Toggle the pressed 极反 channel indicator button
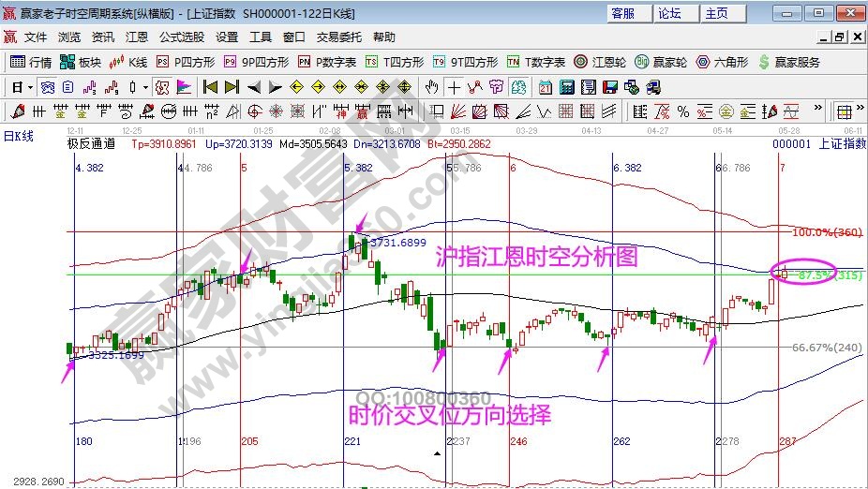This screenshot has height=489, width=868. click(x=160, y=87)
